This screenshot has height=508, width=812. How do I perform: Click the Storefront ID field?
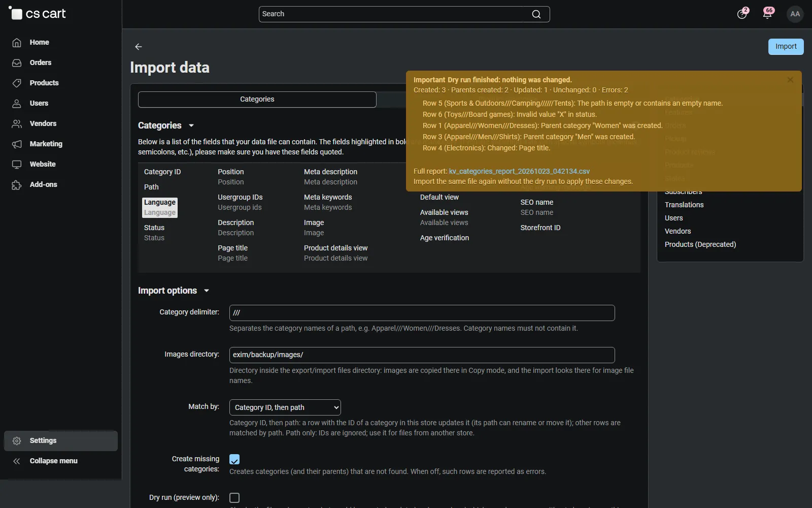point(540,228)
